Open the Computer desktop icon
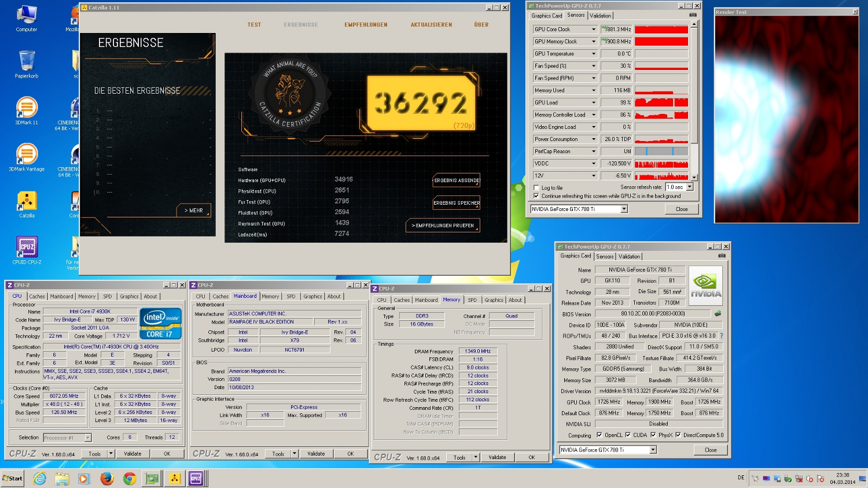This screenshot has width=868, height=488. [x=26, y=17]
